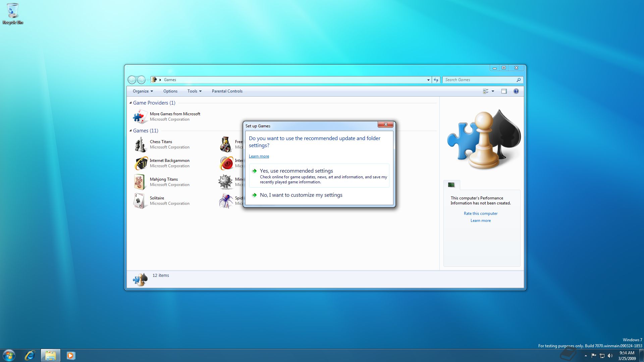Click the Games breadcrumb arrow
This screenshot has width=644, height=362.
160,80
